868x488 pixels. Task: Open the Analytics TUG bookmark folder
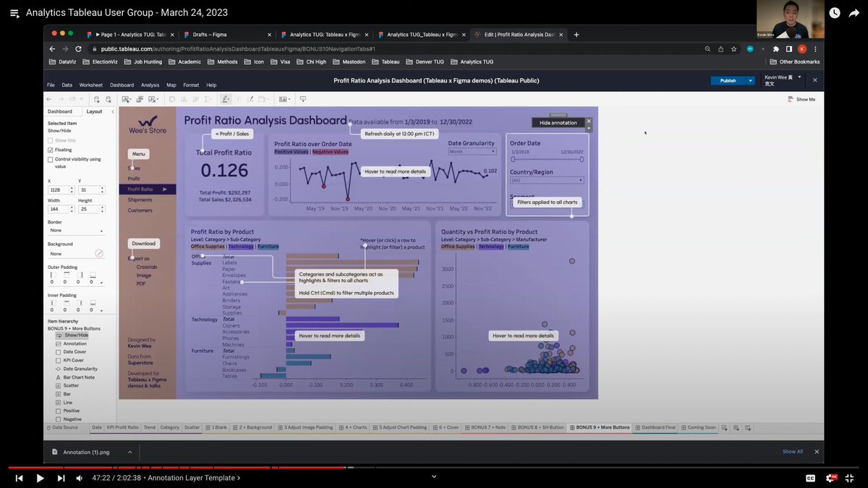pyautogui.click(x=472, y=62)
